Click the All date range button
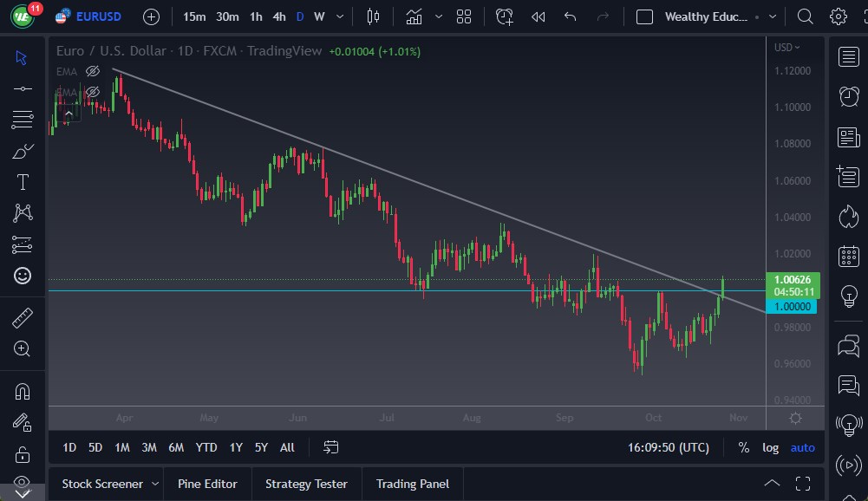The image size is (868, 501). click(x=287, y=447)
